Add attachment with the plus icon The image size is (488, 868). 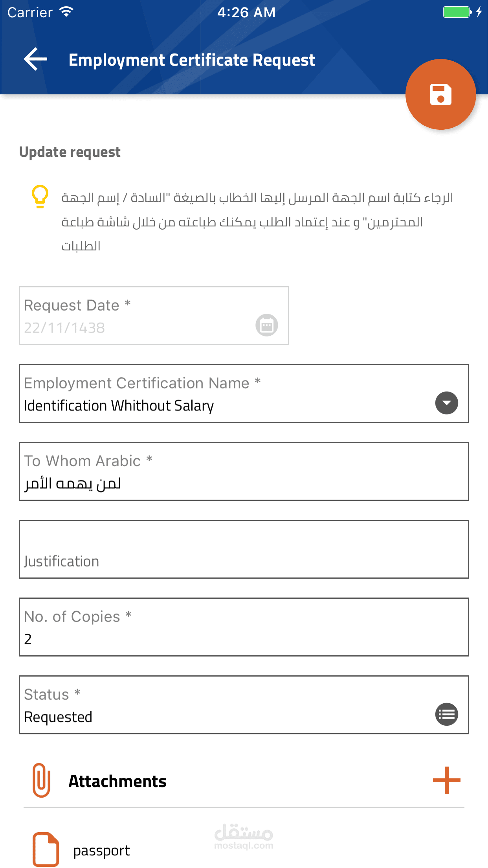click(446, 780)
